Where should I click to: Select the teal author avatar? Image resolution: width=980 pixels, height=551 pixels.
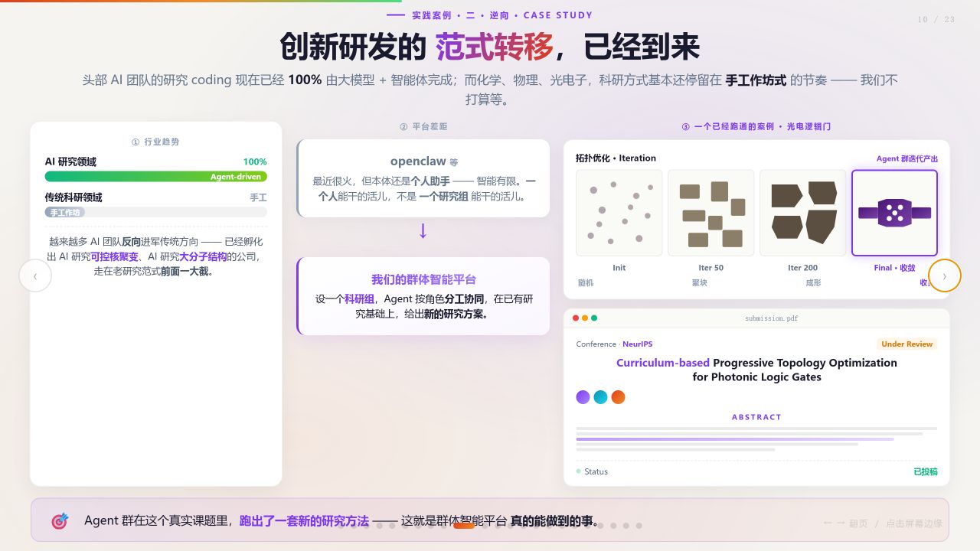(x=601, y=397)
